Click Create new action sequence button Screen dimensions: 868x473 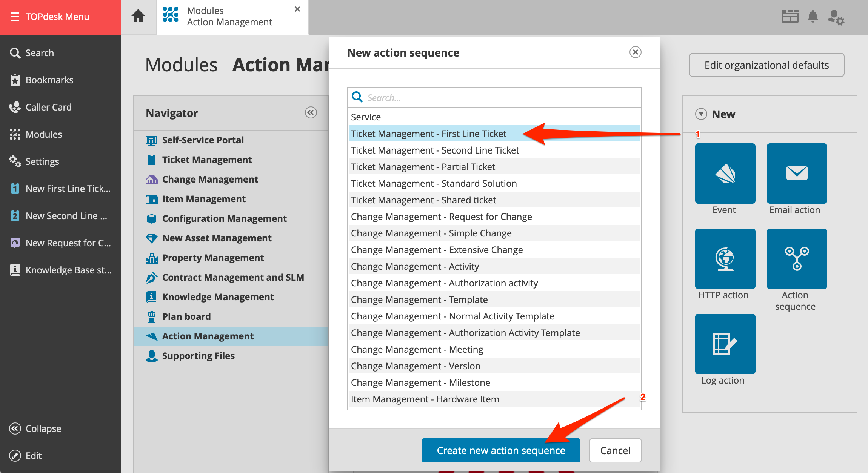tap(501, 450)
